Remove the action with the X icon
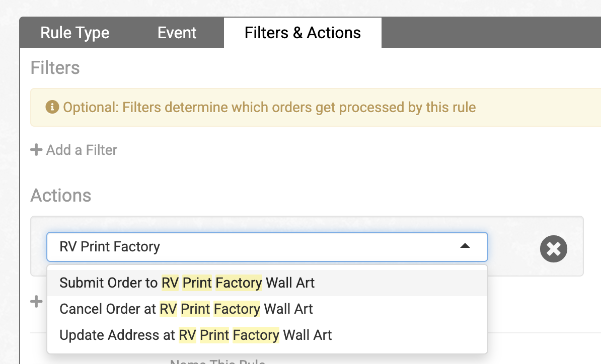This screenshot has width=601, height=364. [554, 249]
